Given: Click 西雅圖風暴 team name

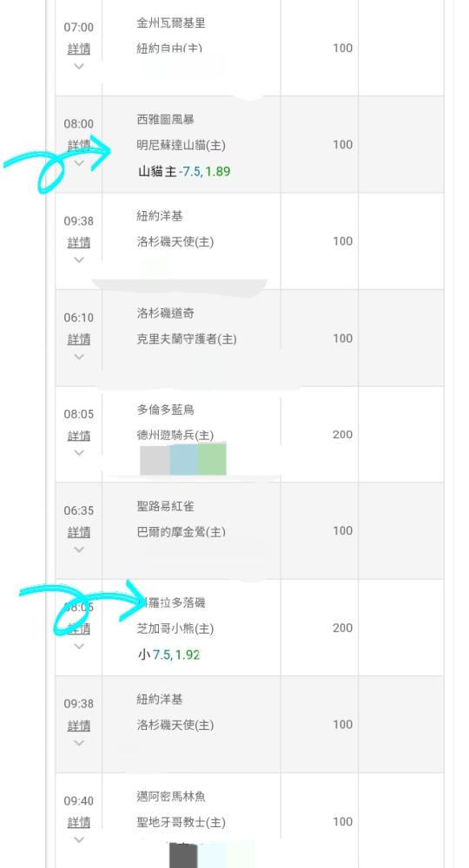Looking at the screenshot, I should [166, 120].
